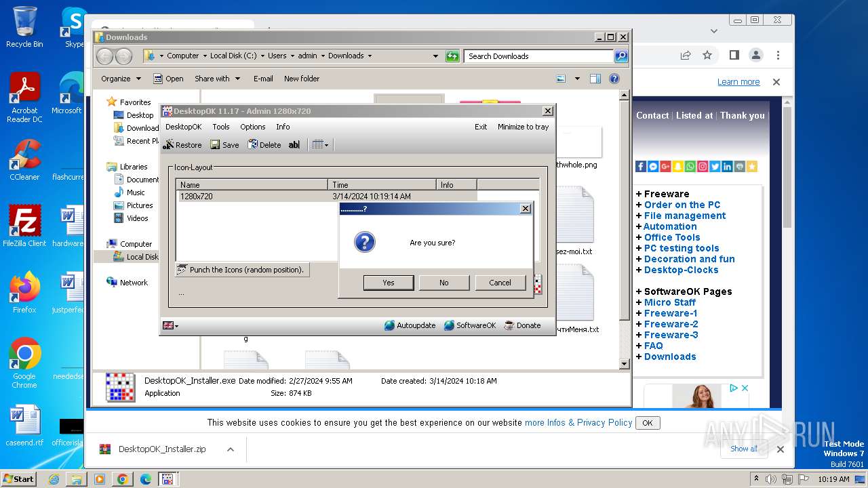Click Save in the DesktopOK toolbar
The image size is (868, 488).
224,144
